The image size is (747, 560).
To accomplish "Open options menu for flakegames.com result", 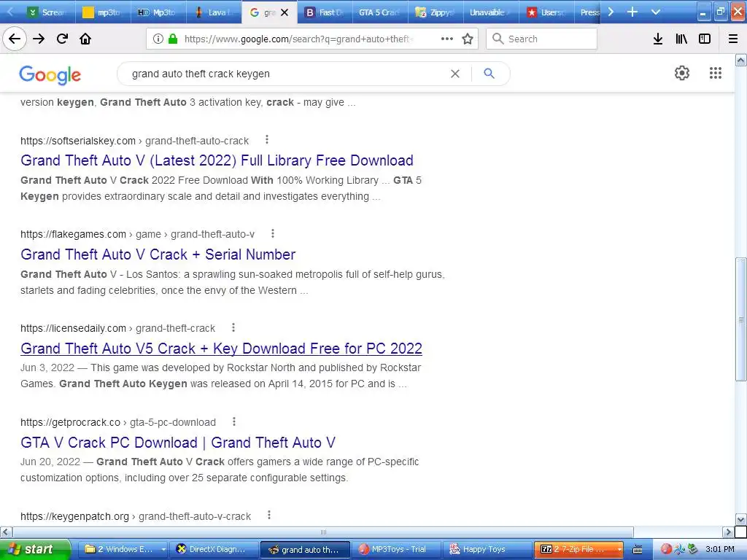I will (273, 233).
